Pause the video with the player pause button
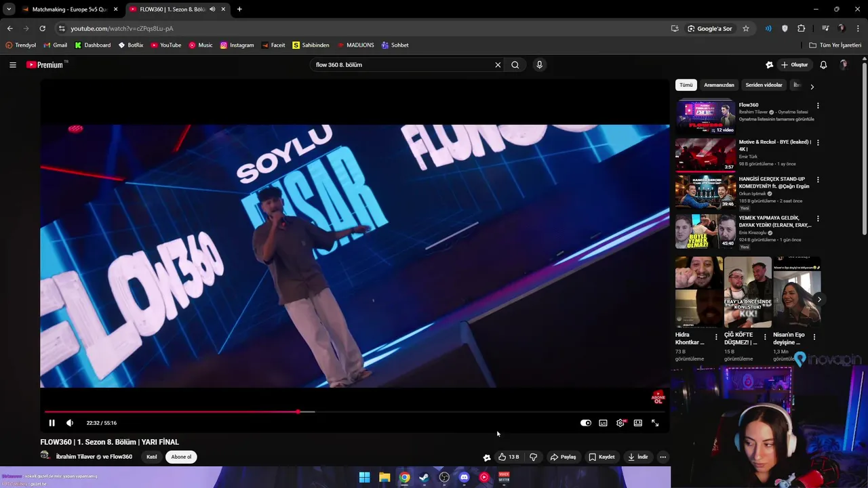The image size is (868, 488). [52, 423]
